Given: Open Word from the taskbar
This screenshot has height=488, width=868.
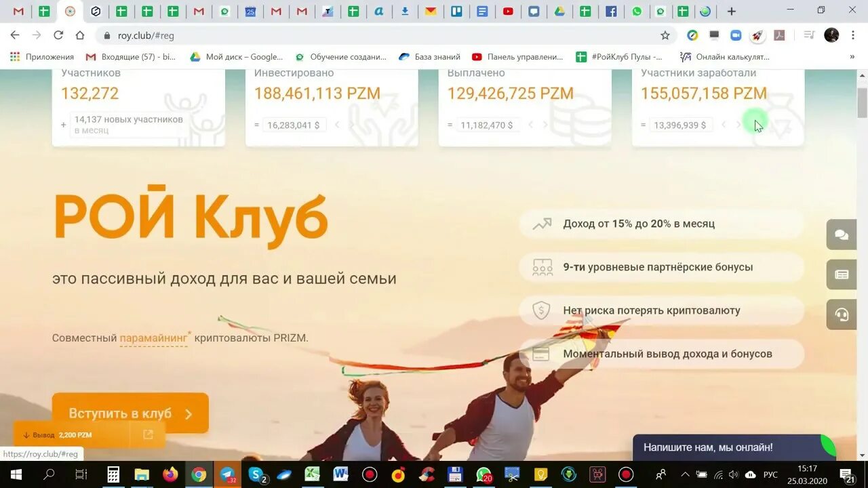Looking at the screenshot, I should (340, 474).
